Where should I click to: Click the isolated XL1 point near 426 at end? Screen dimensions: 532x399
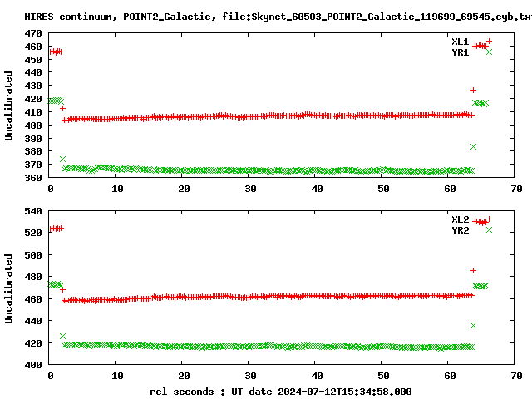click(x=473, y=91)
